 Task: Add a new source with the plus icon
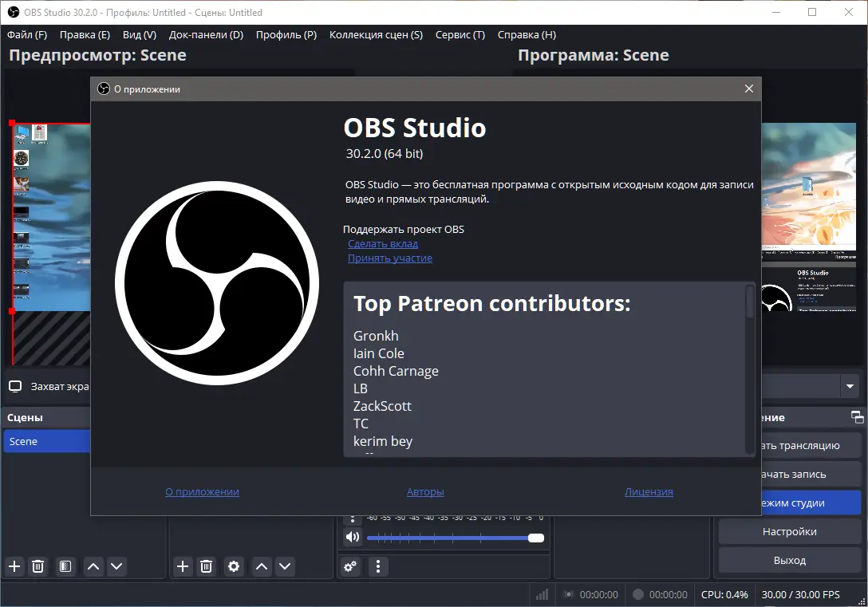point(182,566)
